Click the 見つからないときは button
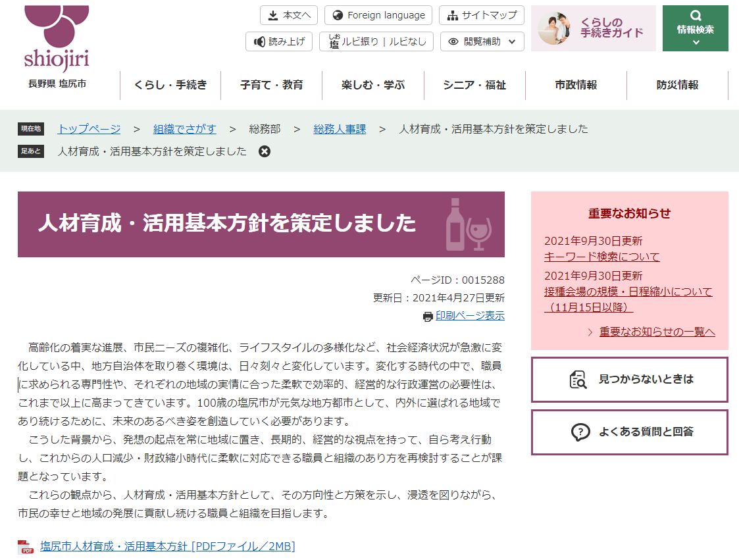This screenshot has height=560, width=739. 629,380
